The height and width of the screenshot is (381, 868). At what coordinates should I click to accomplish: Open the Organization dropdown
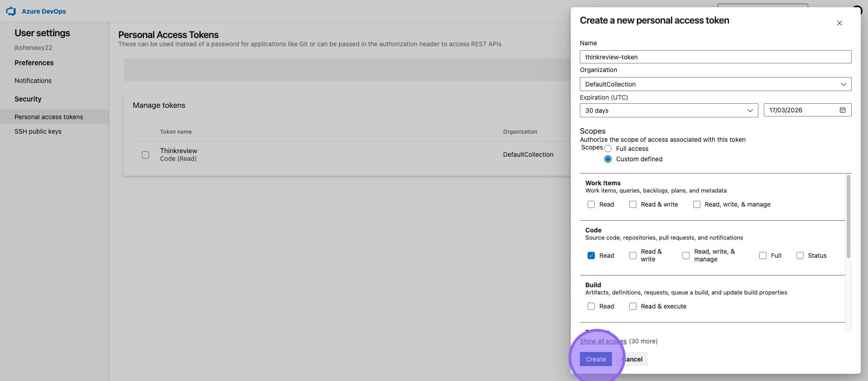(715, 84)
